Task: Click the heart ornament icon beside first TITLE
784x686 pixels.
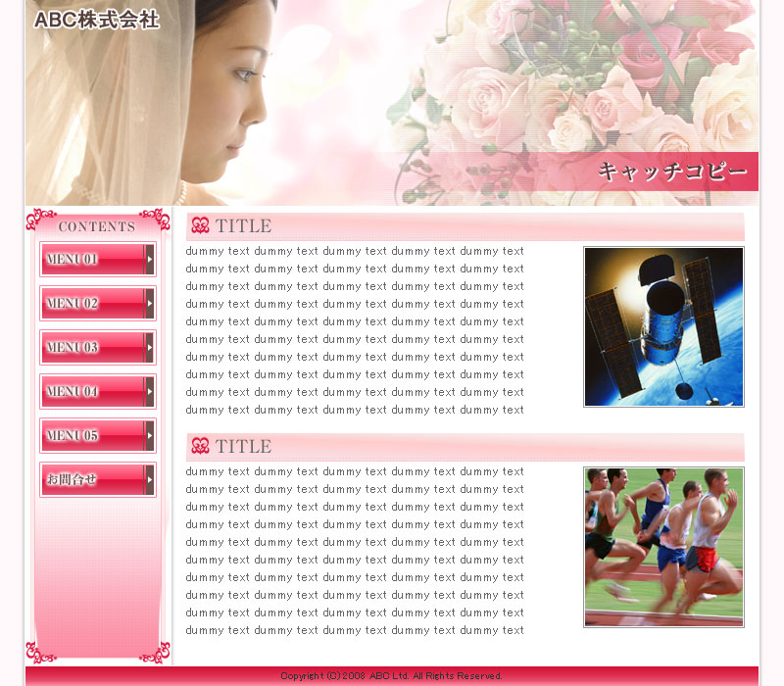Action: (201, 225)
